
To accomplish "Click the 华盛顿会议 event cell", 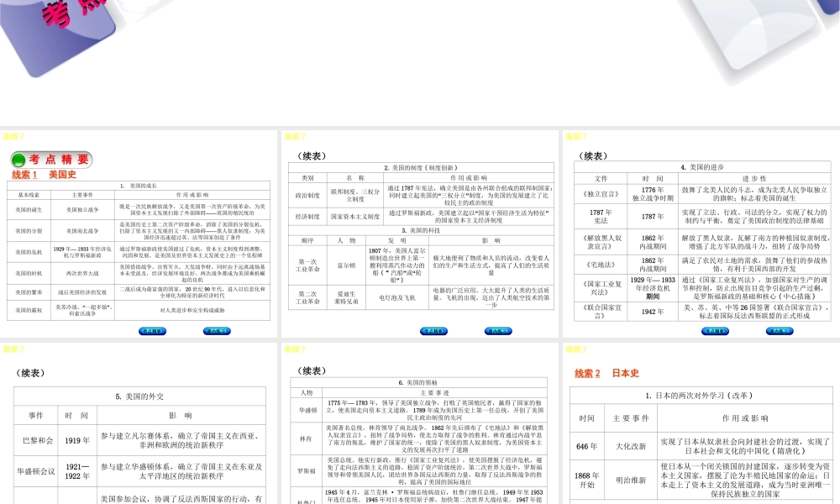I will click(36, 471).
